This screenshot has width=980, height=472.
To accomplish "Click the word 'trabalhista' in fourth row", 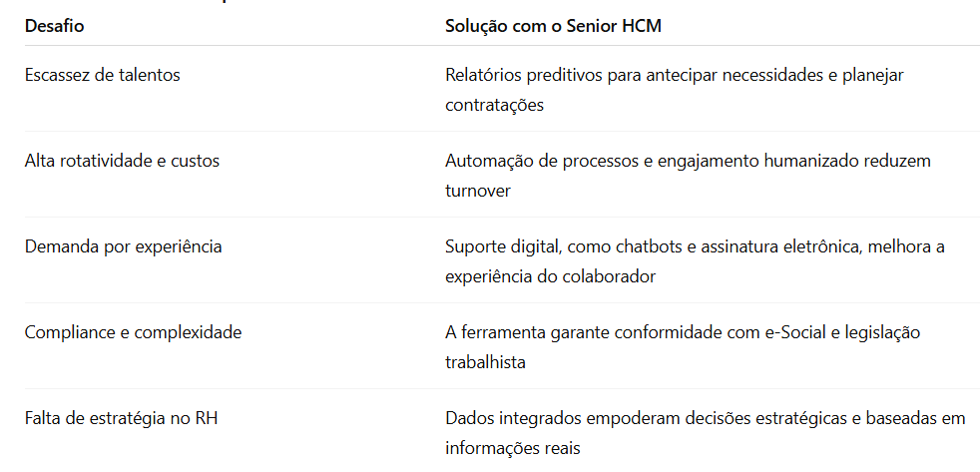I will click(x=485, y=362).
